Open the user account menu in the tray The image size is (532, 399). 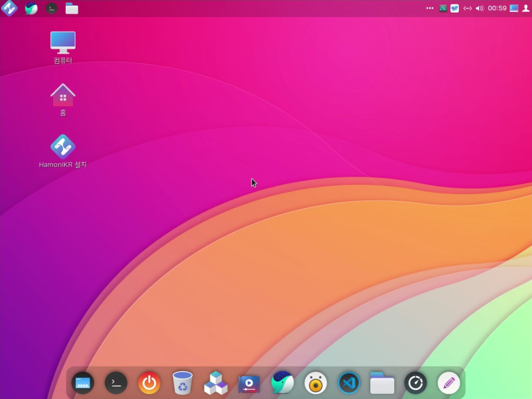tap(526, 9)
